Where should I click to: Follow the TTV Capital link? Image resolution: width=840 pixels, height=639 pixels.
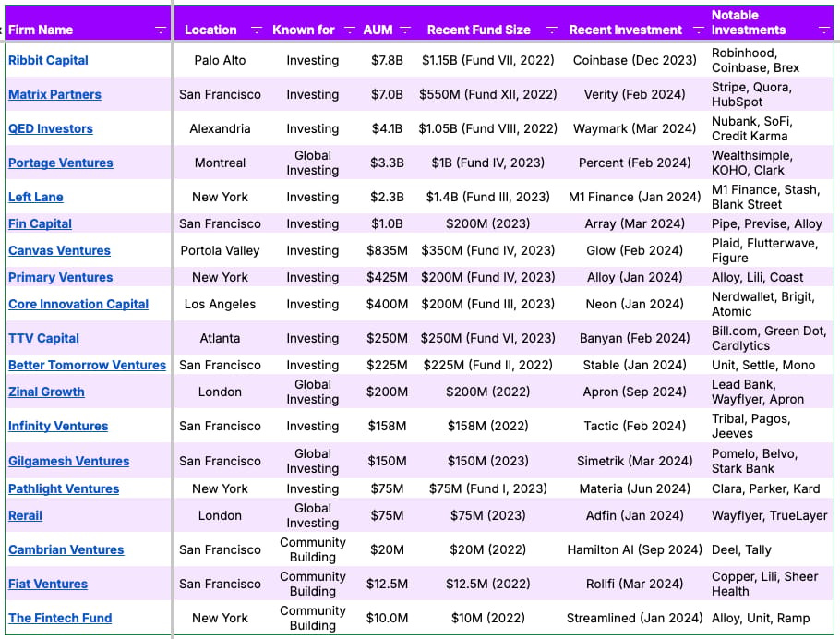44,339
